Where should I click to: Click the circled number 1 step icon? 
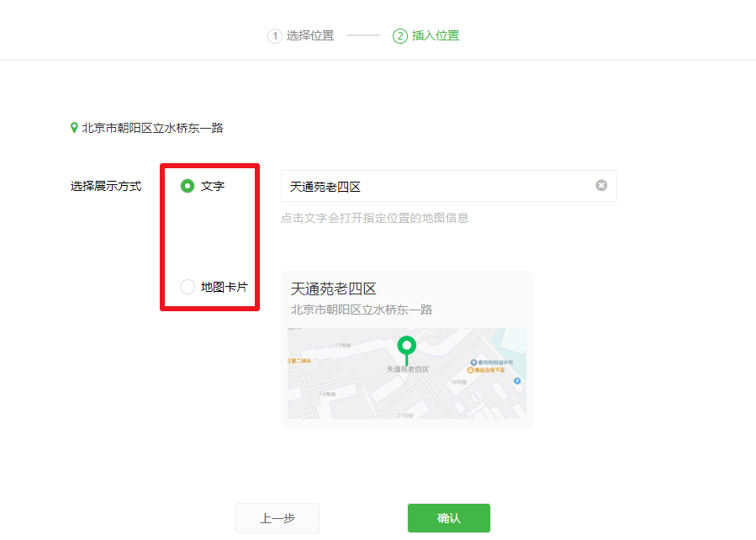coord(273,36)
